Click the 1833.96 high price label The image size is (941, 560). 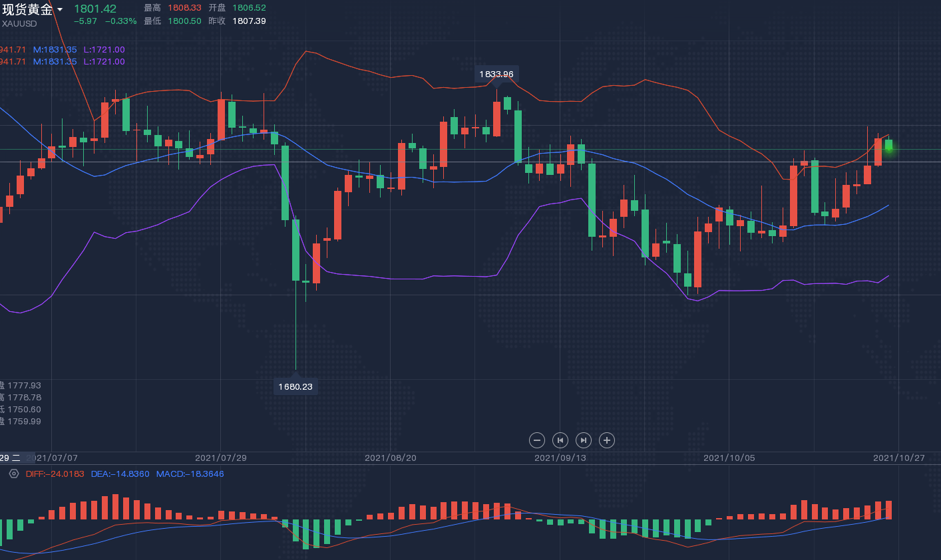tap(496, 74)
